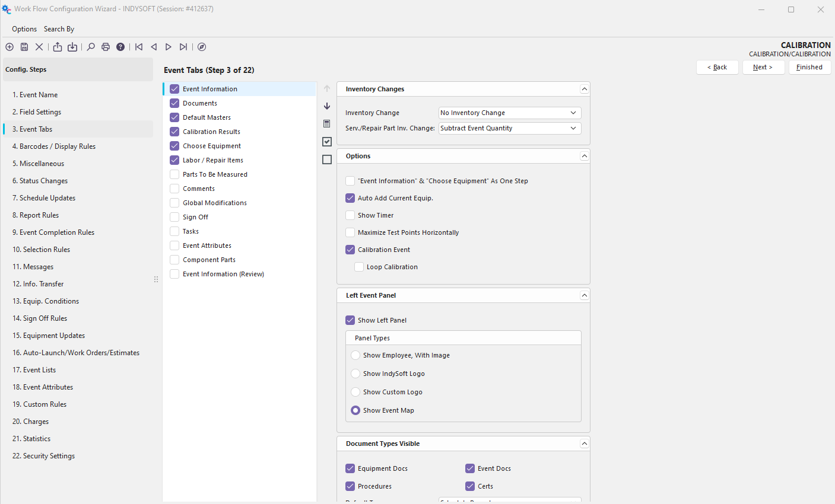Enable the Show Timer checkbox
The image size is (835, 504).
coord(350,215)
